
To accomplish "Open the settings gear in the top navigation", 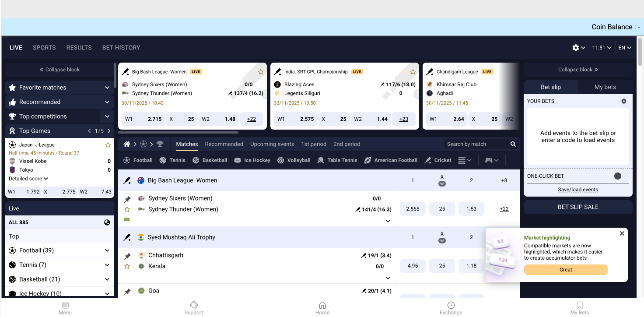I will pos(576,47).
